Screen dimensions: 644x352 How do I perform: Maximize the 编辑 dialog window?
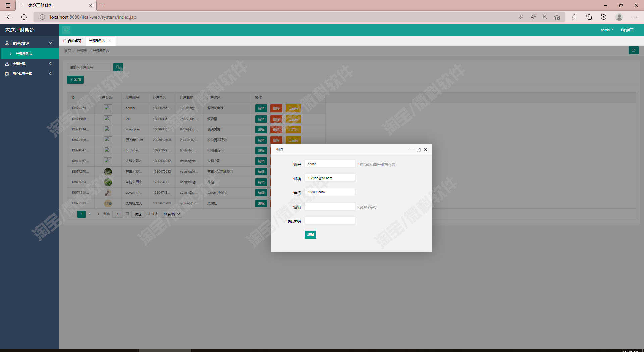418,150
